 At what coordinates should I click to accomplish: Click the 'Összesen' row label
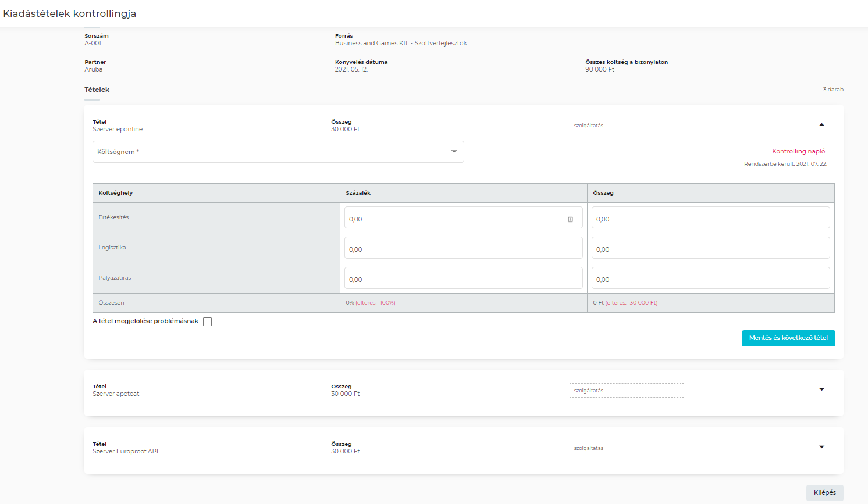(111, 303)
